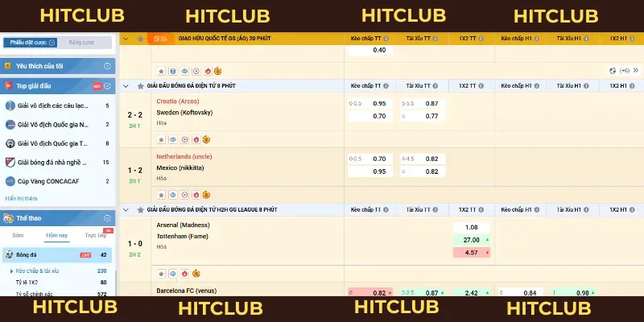Click Barcelona FC 1X2 odds 2.42
644x322 pixels.
[x=472, y=293]
